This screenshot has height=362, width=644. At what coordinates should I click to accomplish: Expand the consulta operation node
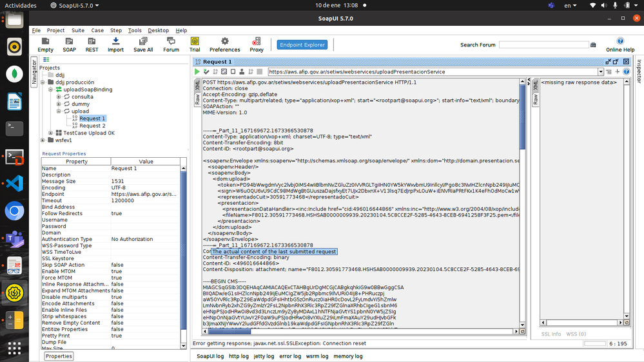[59, 97]
